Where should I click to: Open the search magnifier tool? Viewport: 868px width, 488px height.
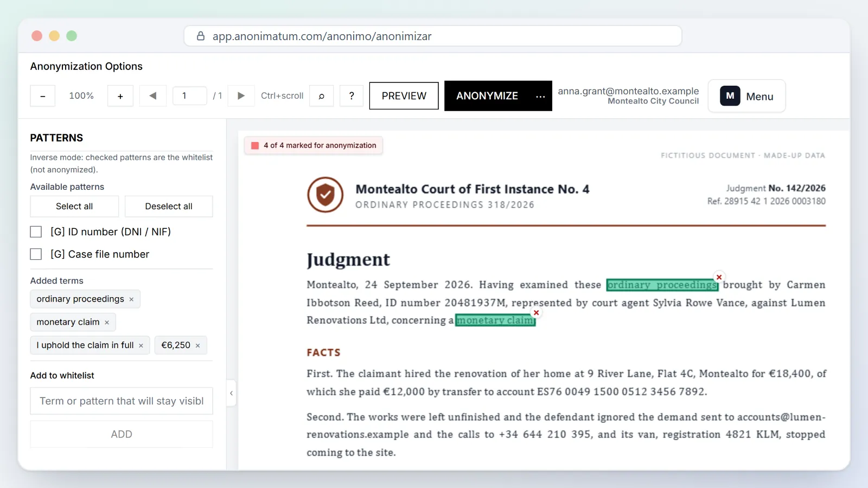coord(321,96)
